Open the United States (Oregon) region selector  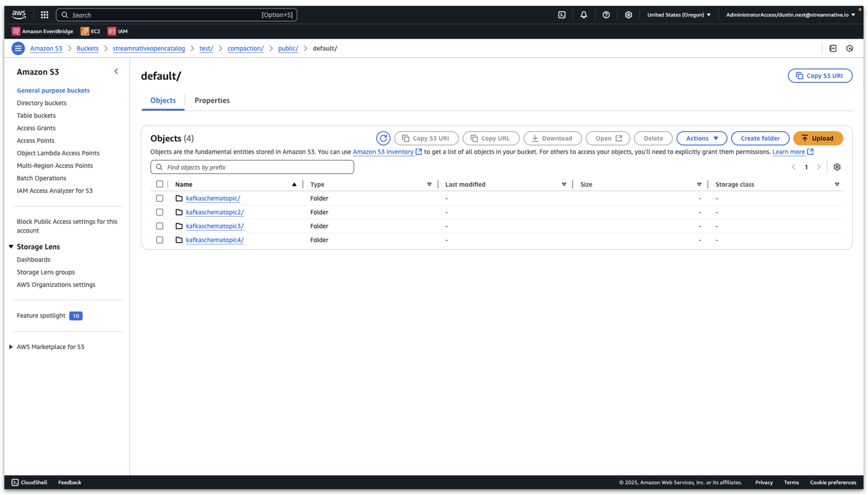(x=679, y=14)
